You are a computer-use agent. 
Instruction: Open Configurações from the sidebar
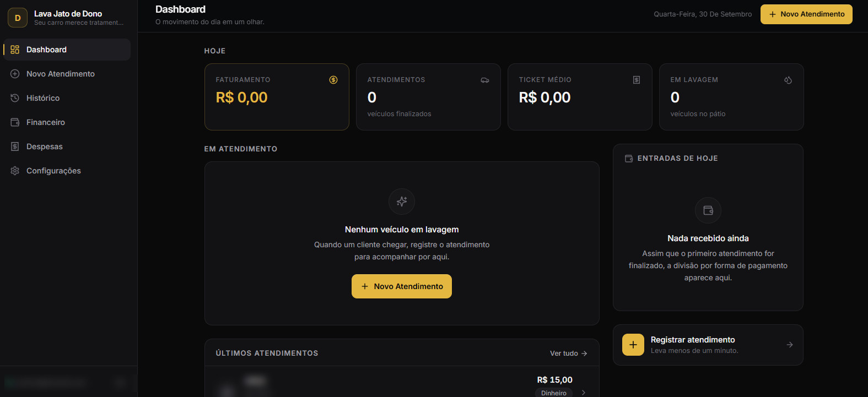pyautogui.click(x=67, y=171)
